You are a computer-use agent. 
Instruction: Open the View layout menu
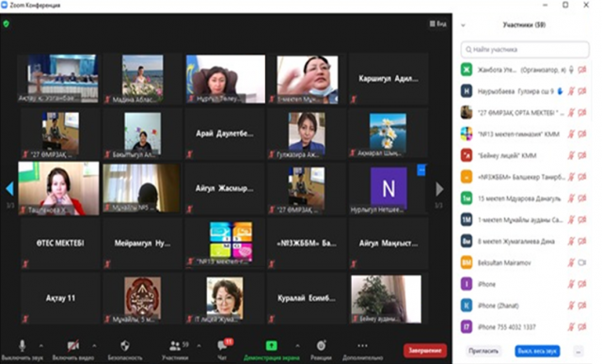tap(437, 24)
